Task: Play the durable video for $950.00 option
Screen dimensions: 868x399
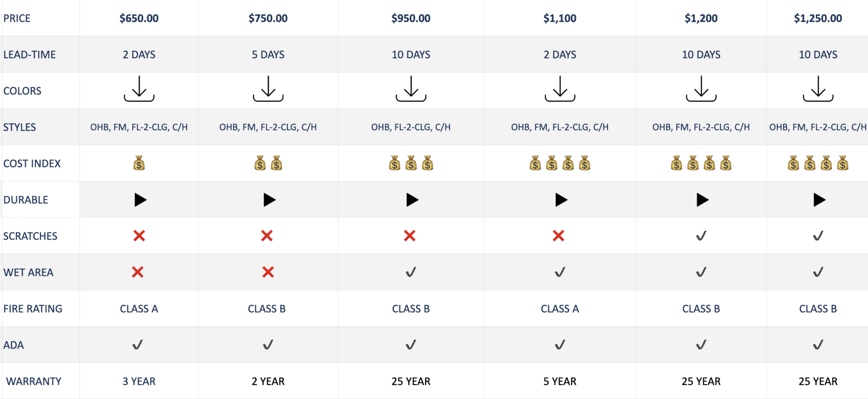Action: [x=412, y=200]
